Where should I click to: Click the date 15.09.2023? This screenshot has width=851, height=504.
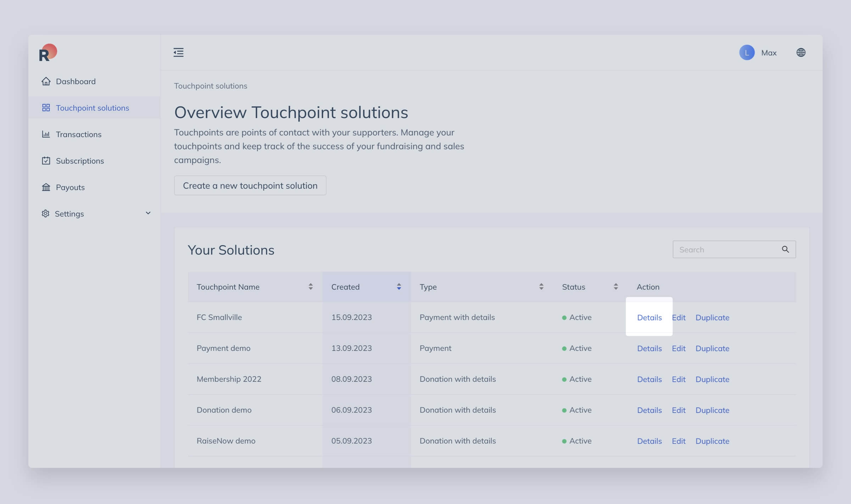pos(351,317)
